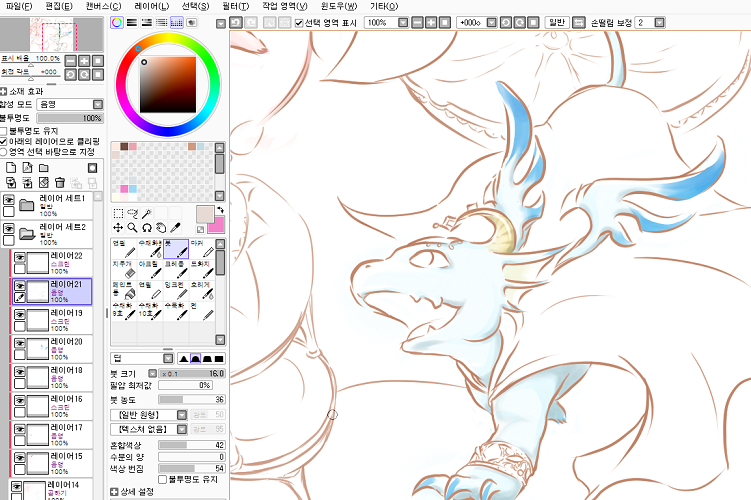The width and height of the screenshot is (751, 500).
Task: Click the pink background color swatch
Action: point(215,223)
